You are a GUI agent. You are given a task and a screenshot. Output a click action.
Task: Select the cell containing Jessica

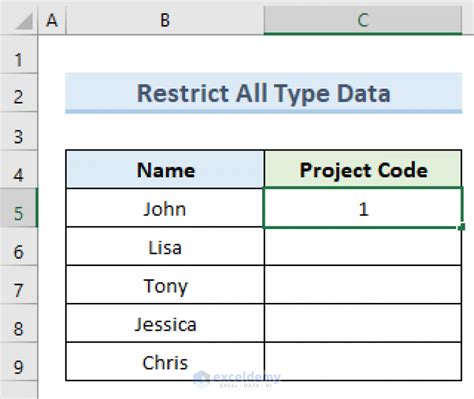click(x=165, y=323)
